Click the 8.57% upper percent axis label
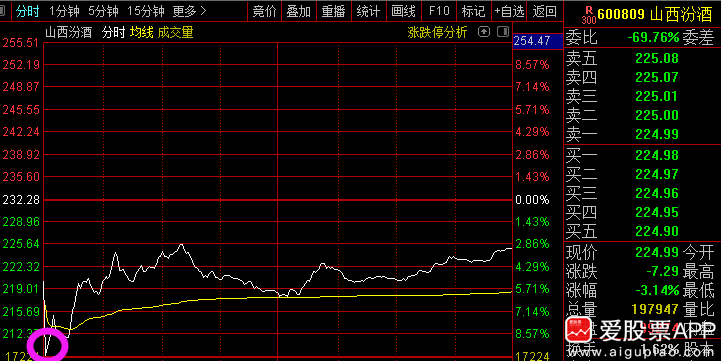Screen dimensions: 721x361 (x=532, y=65)
